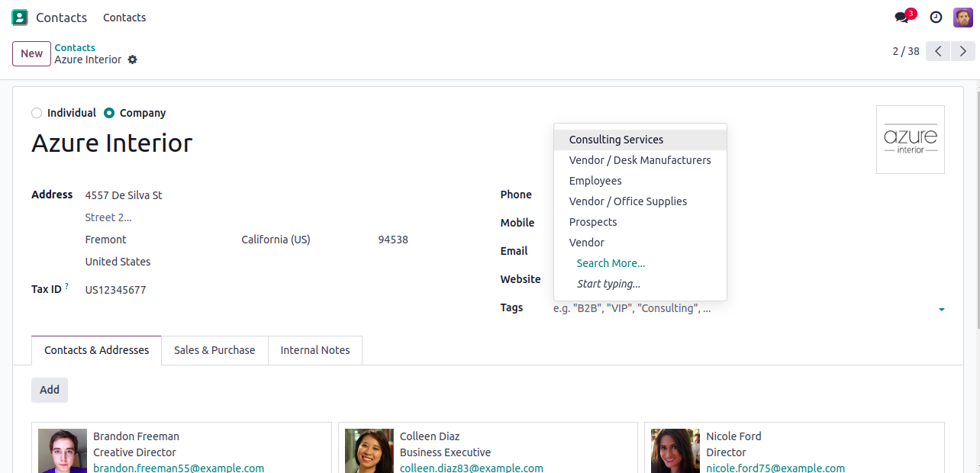Choose the plain Vendor tag

tap(640, 243)
